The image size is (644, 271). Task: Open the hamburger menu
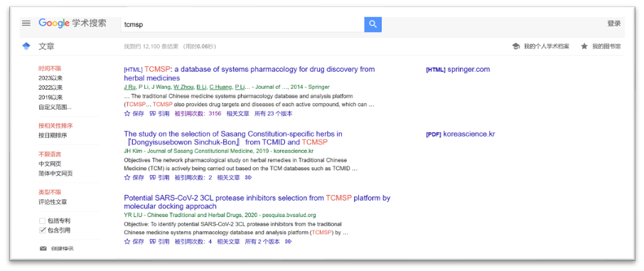(x=26, y=23)
